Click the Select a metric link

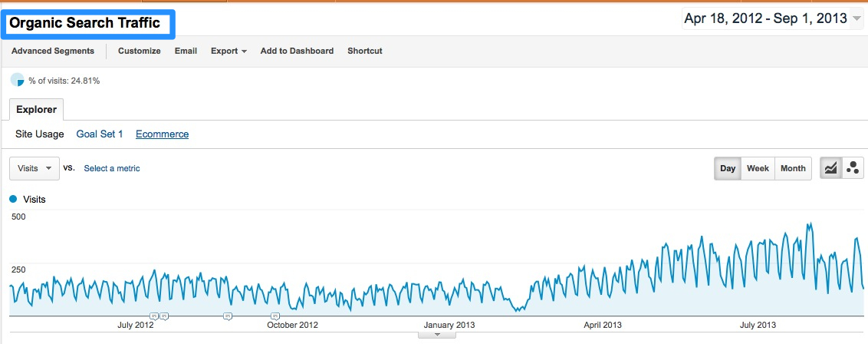112,168
